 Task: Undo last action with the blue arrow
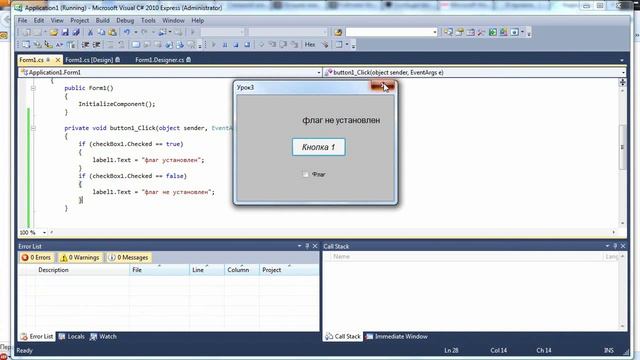[x=127, y=32]
